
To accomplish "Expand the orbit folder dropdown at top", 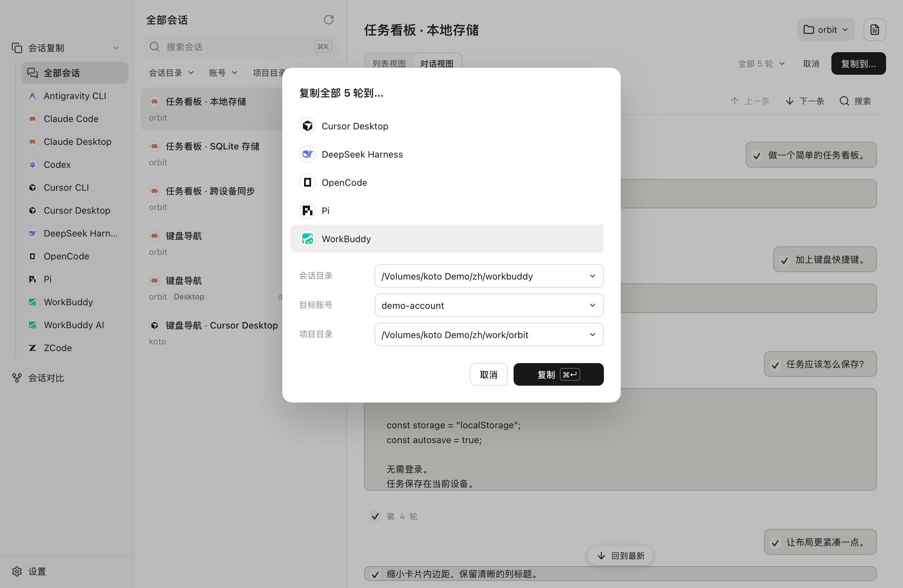I will pyautogui.click(x=826, y=30).
